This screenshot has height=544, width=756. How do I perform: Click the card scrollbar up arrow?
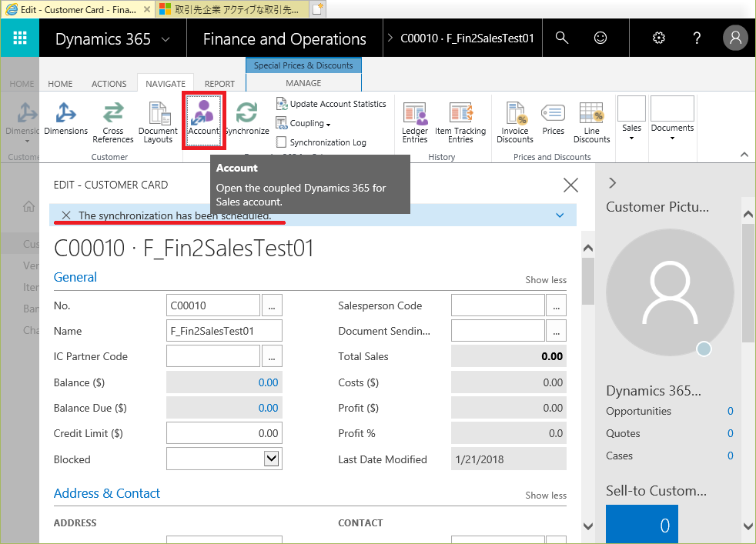click(x=587, y=249)
